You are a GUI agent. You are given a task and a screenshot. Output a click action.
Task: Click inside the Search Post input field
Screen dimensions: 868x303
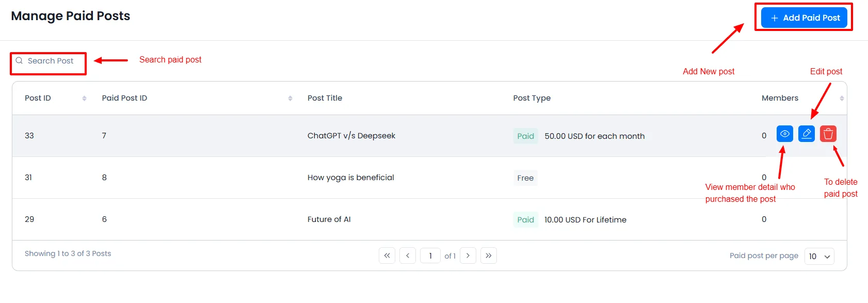(x=49, y=60)
